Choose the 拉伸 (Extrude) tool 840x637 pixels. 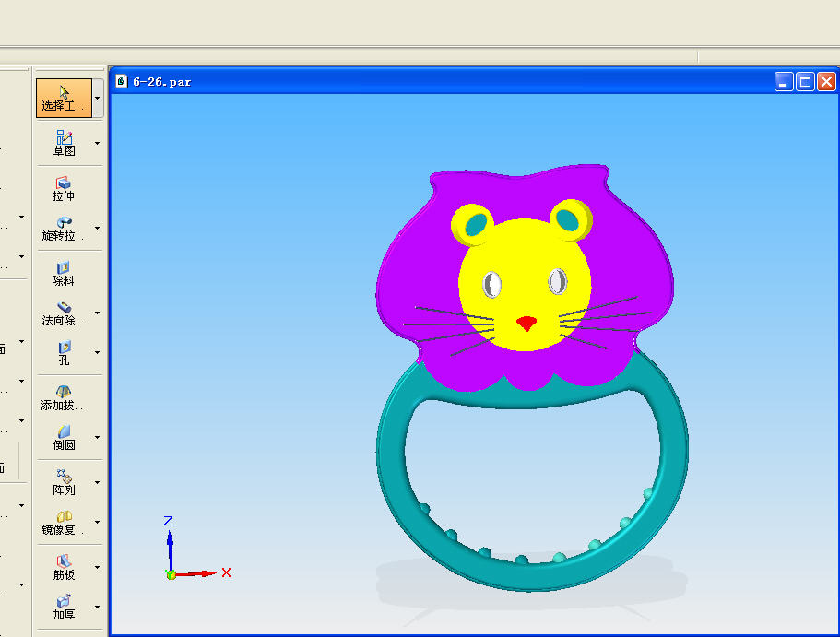[x=64, y=189]
